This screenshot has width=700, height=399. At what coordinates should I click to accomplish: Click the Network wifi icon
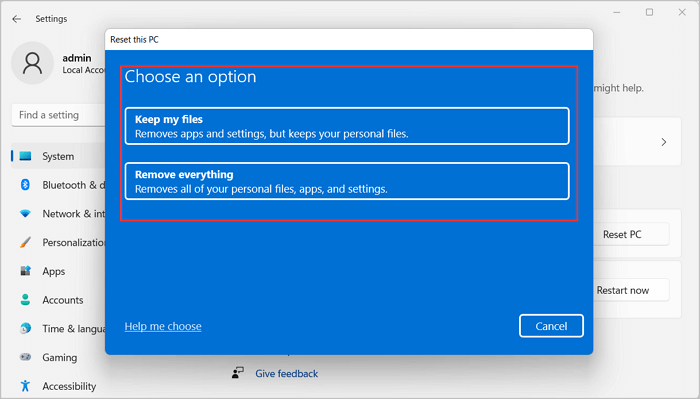click(25, 213)
